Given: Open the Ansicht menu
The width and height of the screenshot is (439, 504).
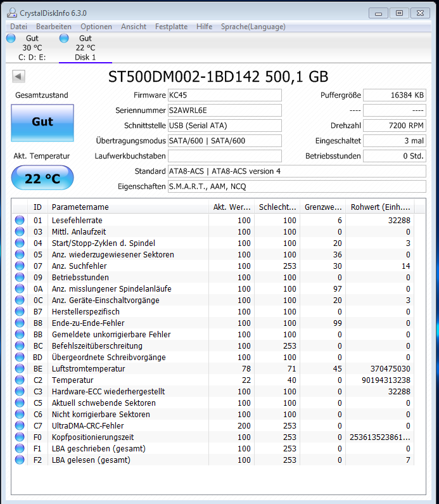Looking at the screenshot, I should (x=134, y=27).
